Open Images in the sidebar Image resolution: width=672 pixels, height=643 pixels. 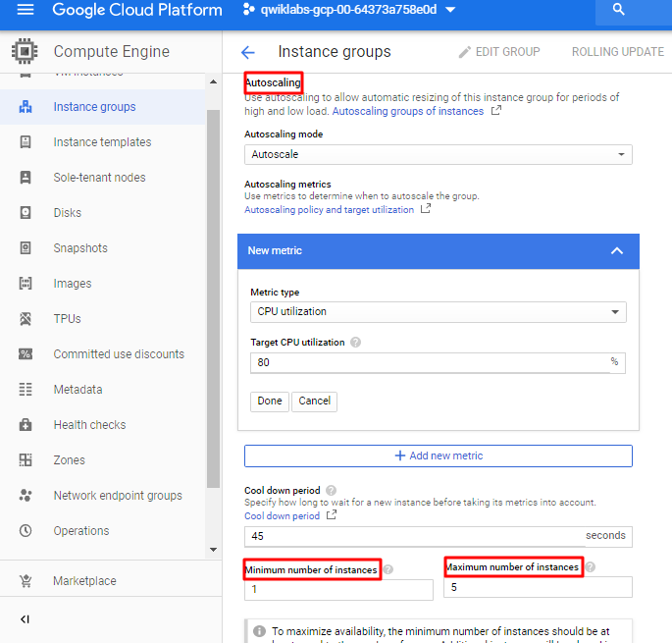pos(73,284)
